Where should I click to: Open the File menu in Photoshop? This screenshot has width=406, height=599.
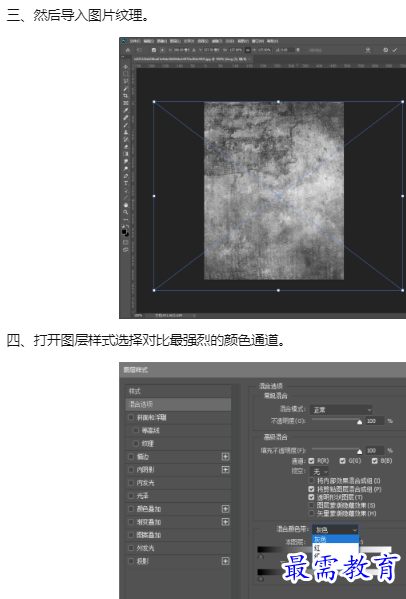(x=135, y=41)
